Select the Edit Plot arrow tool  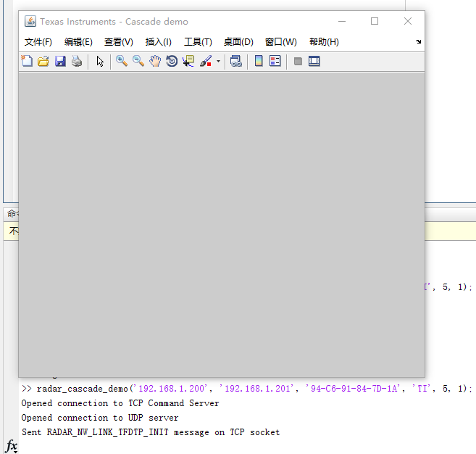100,62
